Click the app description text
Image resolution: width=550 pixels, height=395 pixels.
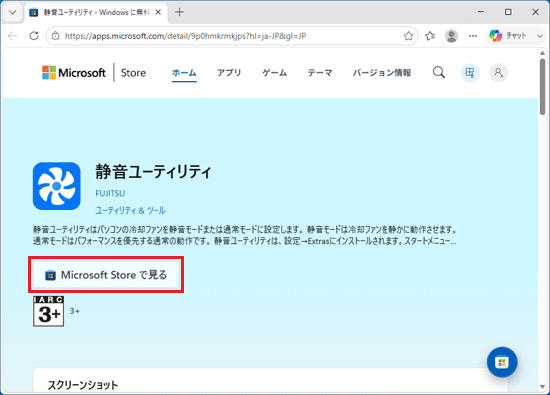coord(245,235)
